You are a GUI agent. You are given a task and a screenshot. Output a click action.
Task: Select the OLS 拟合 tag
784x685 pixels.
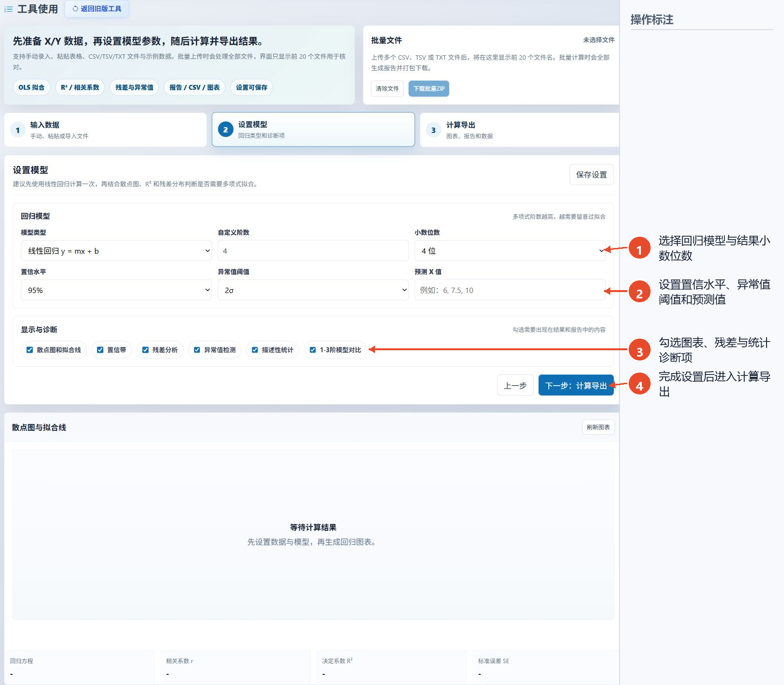(32, 87)
